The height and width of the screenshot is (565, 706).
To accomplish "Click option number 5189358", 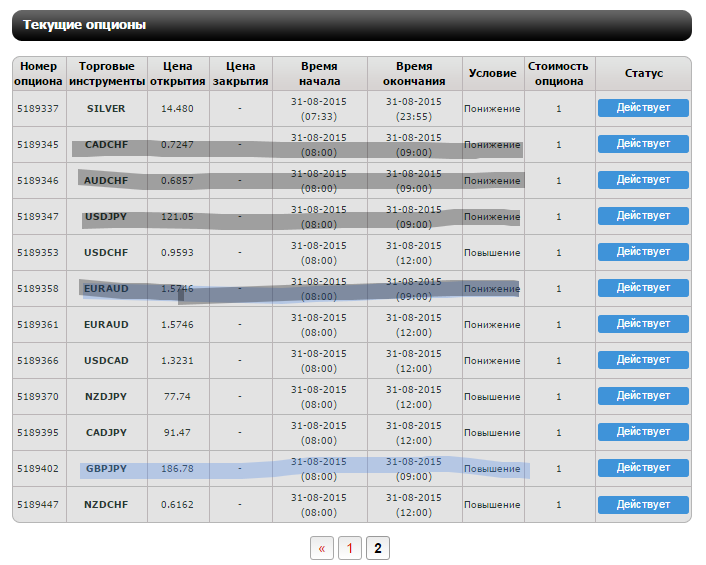I will (38, 289).
